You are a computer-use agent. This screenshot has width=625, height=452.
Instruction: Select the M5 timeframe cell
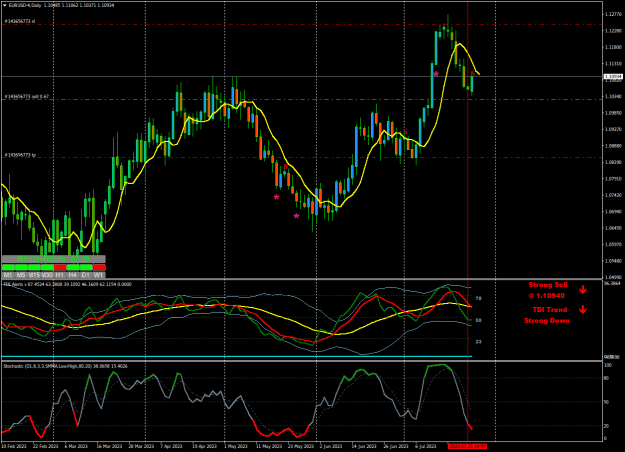21,275
